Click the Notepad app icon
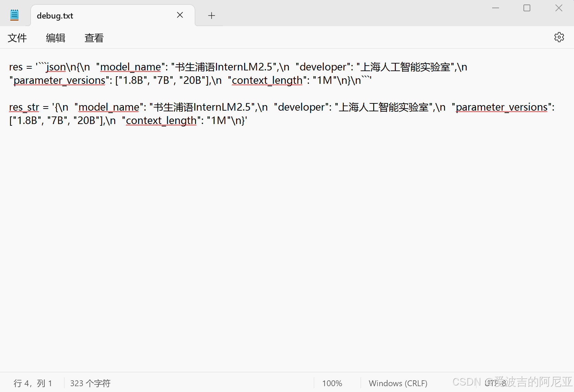Screen dimensions: 574x392 [14, 15]
